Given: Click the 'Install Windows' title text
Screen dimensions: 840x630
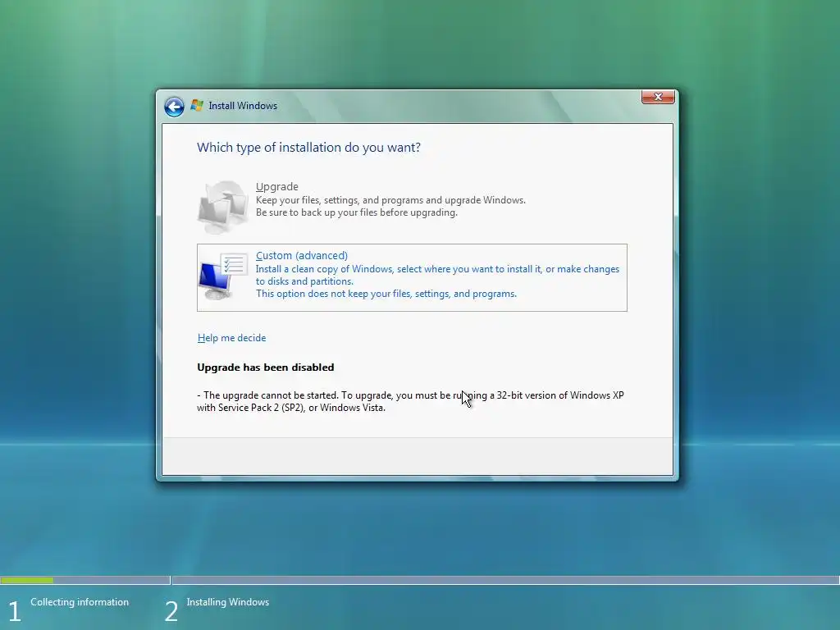Looking at the screenshot, I should coord(243,106).
